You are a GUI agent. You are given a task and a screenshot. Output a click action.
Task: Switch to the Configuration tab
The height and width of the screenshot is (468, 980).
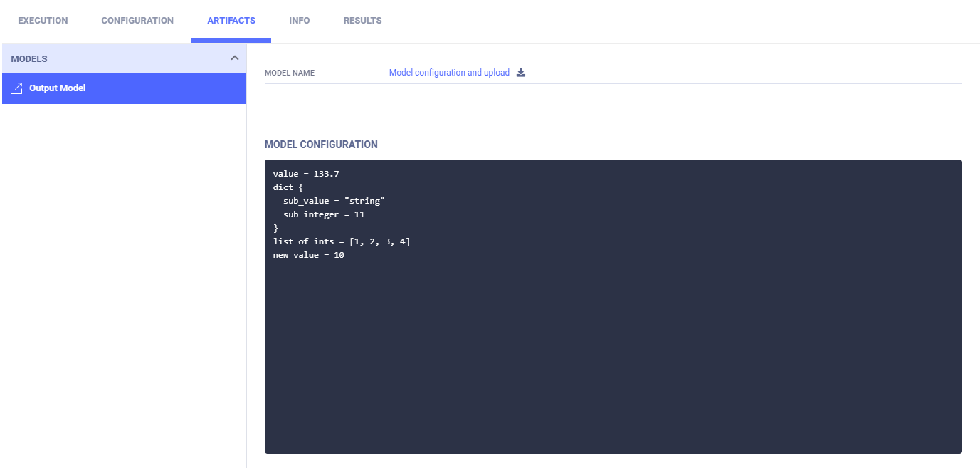[x=137, y=21]
